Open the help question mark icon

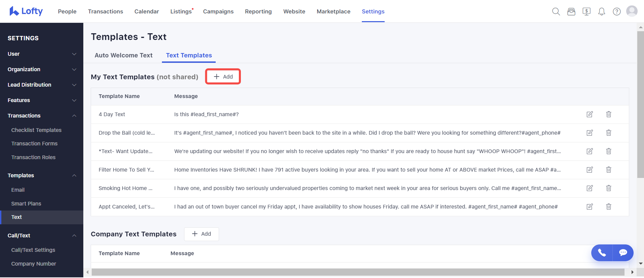(x=617, y=11)
